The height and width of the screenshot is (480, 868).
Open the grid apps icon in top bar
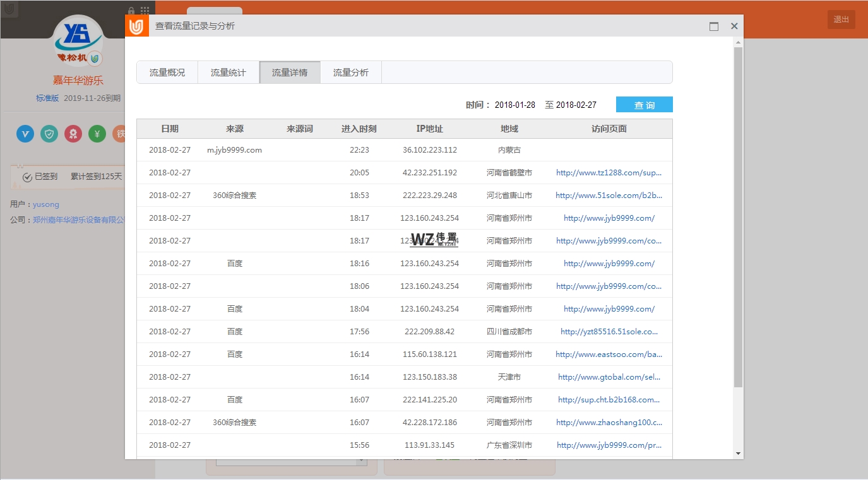[x=145, y=11]
